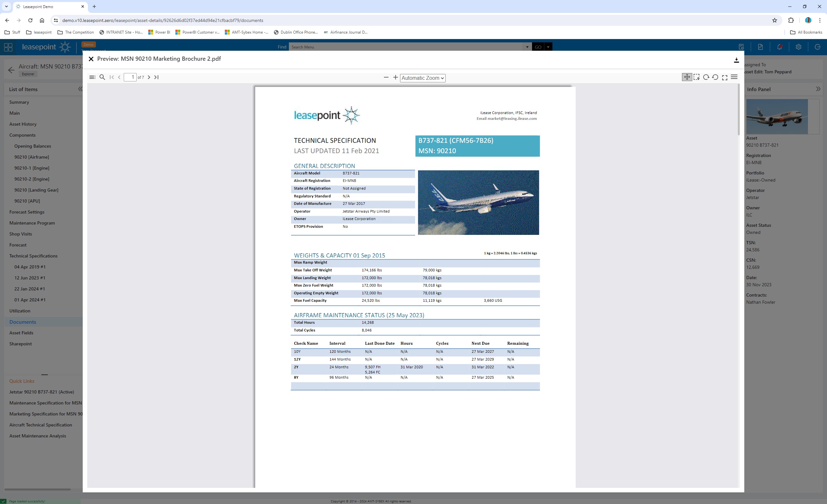Open Asset Maintenance Analysis quick link
This screenshot has width=827, height=504.
point(37,436)
